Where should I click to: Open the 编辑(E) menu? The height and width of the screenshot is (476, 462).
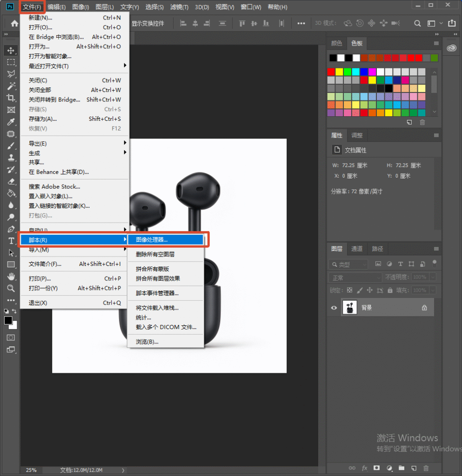(56, 7)
